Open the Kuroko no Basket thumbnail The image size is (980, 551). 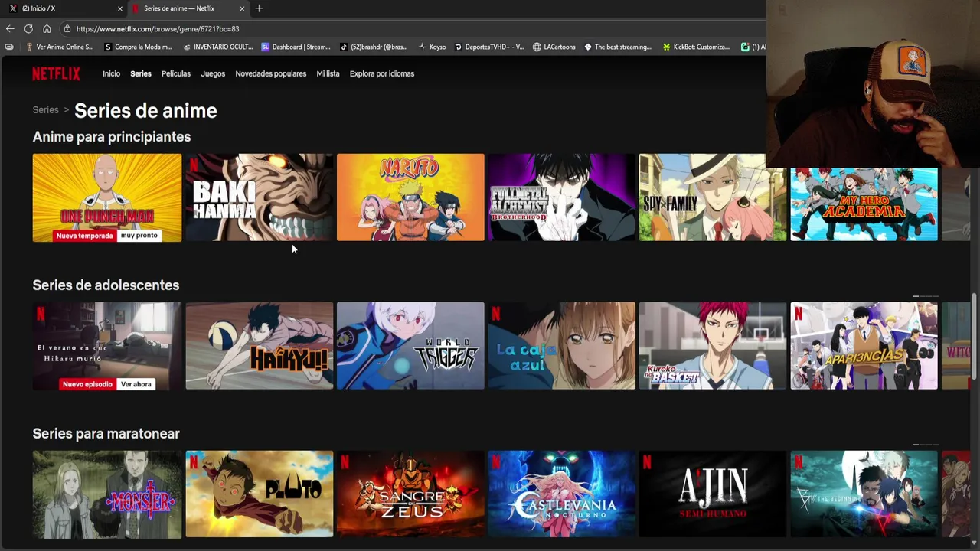click(x=713, y=346)
